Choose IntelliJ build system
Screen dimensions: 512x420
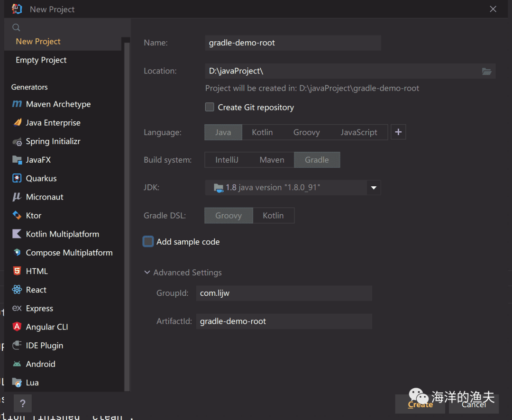[227, 160]
